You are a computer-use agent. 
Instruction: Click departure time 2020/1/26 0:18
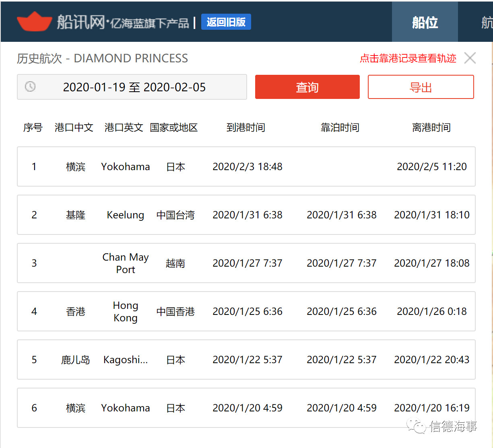click(x=432, y=311)
